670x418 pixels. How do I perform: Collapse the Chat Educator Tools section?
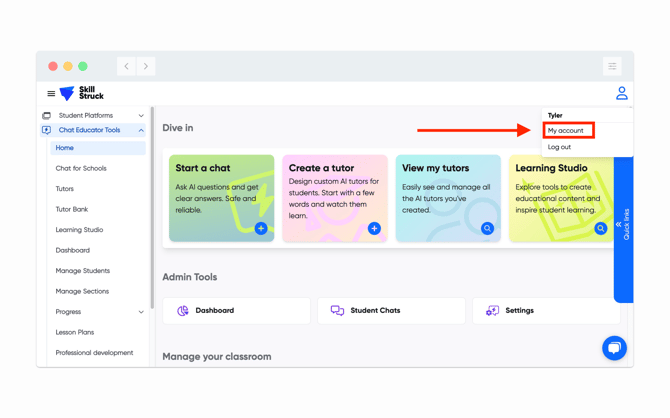pos(141,130)
